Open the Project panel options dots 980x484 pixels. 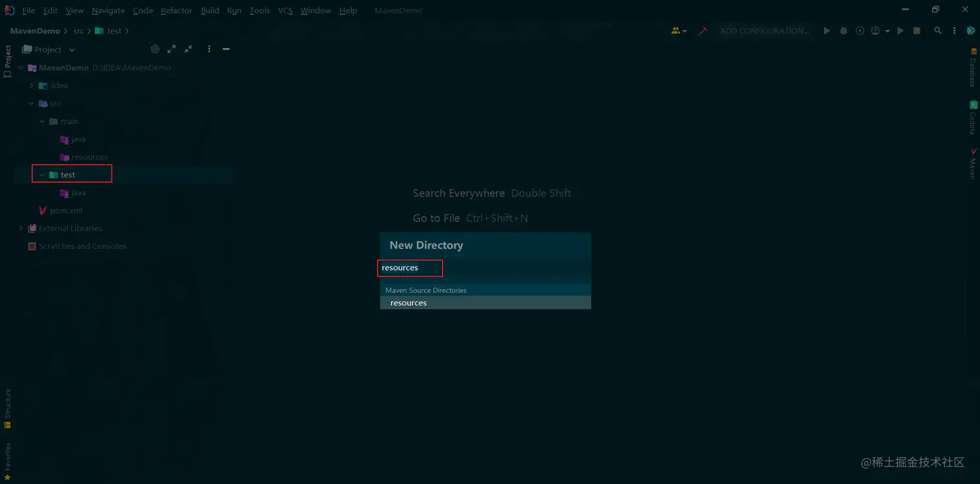click(x=209, y=49)
